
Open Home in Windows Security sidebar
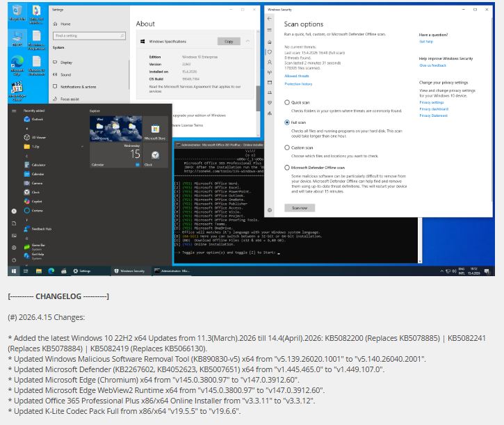click(269, 42)
